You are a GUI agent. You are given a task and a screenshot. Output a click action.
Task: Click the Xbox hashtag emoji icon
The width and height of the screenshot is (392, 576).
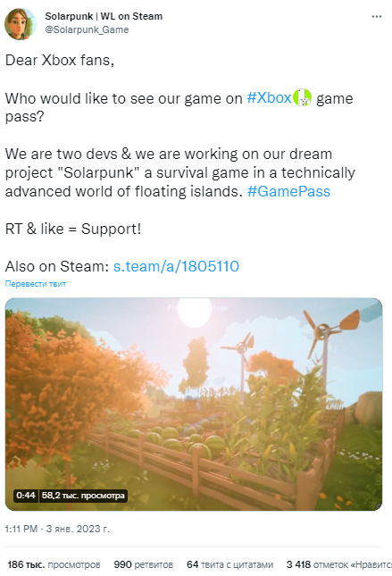tap(302, 97)
